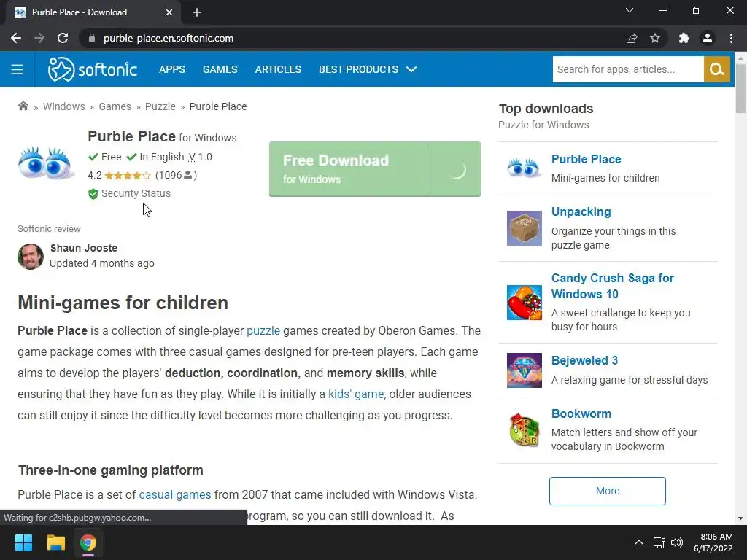Open the network tray icon
The height and width of the screenshot is (560, 747).
click(659, 542)
